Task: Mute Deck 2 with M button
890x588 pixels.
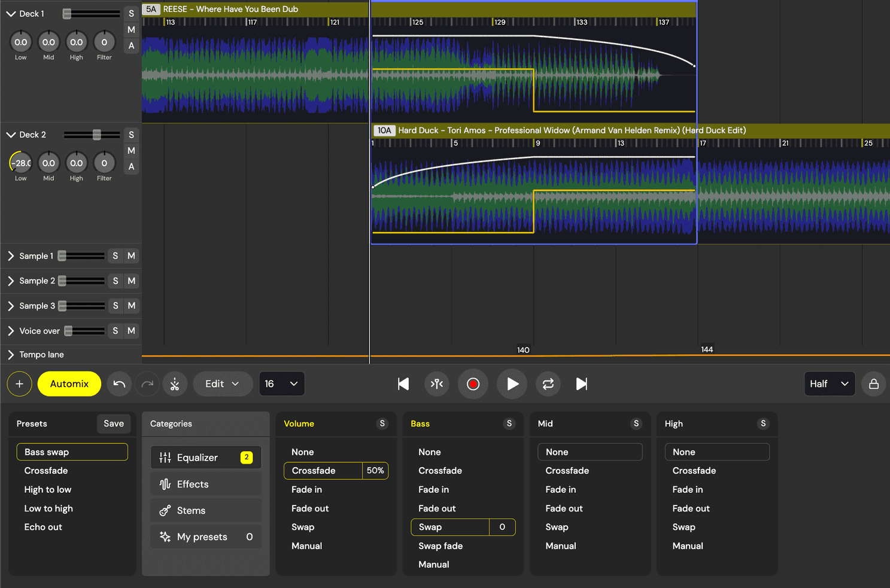Action: point(131,151)
